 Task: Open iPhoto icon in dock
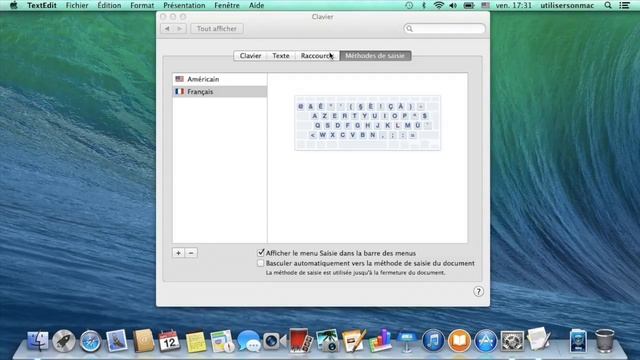coord(327,341)
